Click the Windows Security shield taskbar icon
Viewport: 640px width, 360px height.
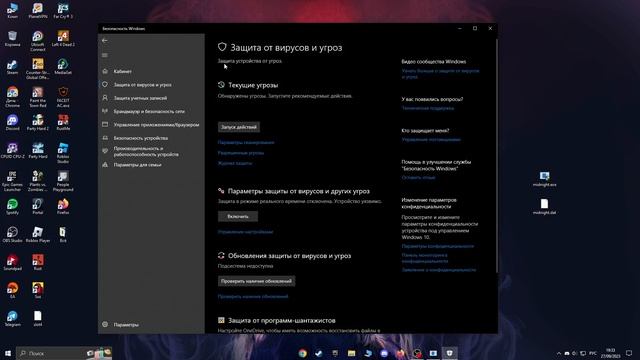tap(449, 353)
